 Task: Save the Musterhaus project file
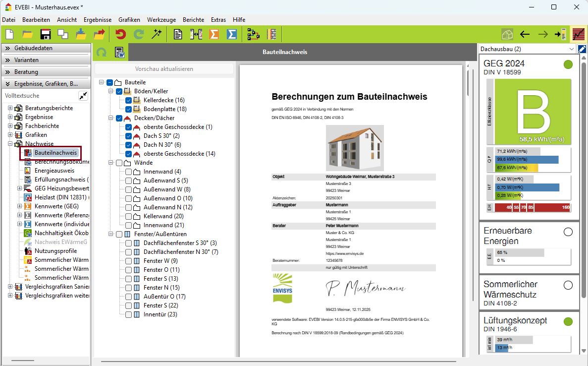click(46, 34)
